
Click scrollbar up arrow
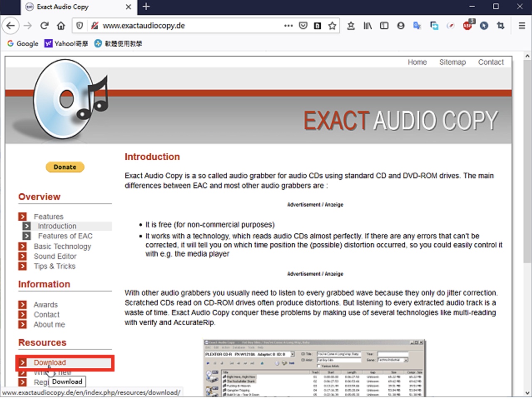pyautogui.click(x=527, y=56)
